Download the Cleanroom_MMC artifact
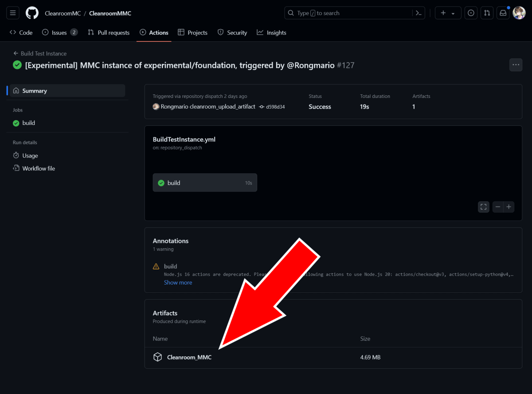 (189, 357)
